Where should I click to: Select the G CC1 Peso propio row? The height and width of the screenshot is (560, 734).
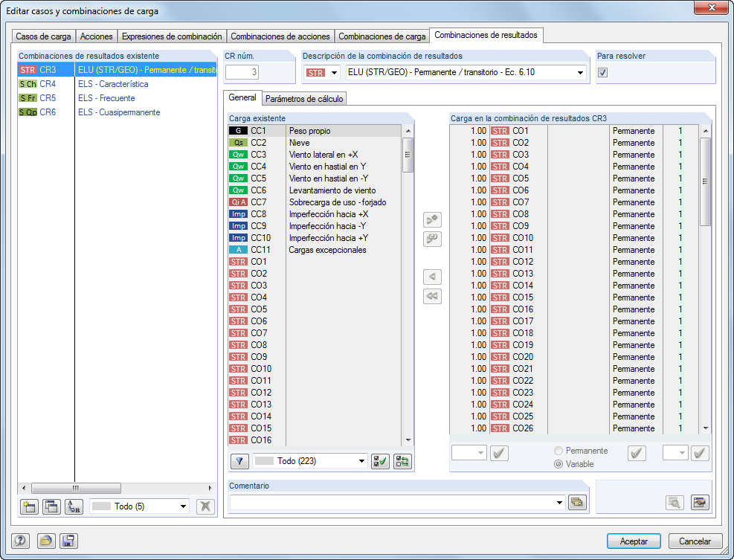tap(315, 131)
